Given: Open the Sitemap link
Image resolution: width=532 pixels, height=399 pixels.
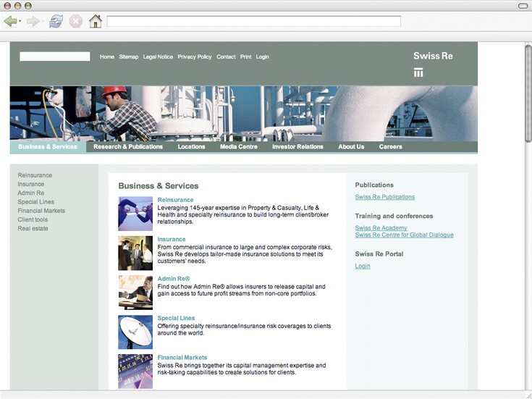Looking at the screenshot, I should pos(129,56).
